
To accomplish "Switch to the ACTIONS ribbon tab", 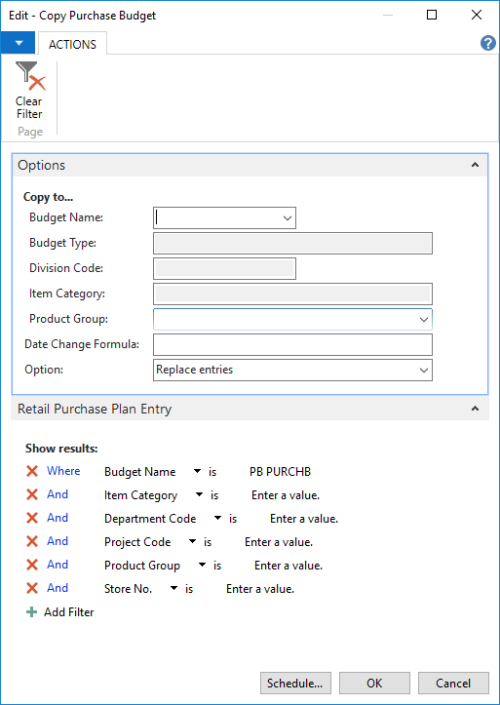I will pos(72,45).
